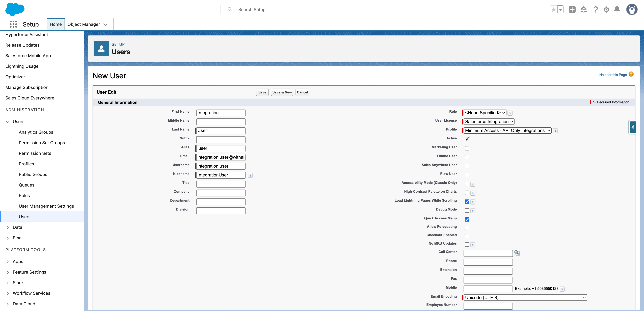Open Permission Sets in the sidebar
Screen dimensions: 644x311
[35, 153]
